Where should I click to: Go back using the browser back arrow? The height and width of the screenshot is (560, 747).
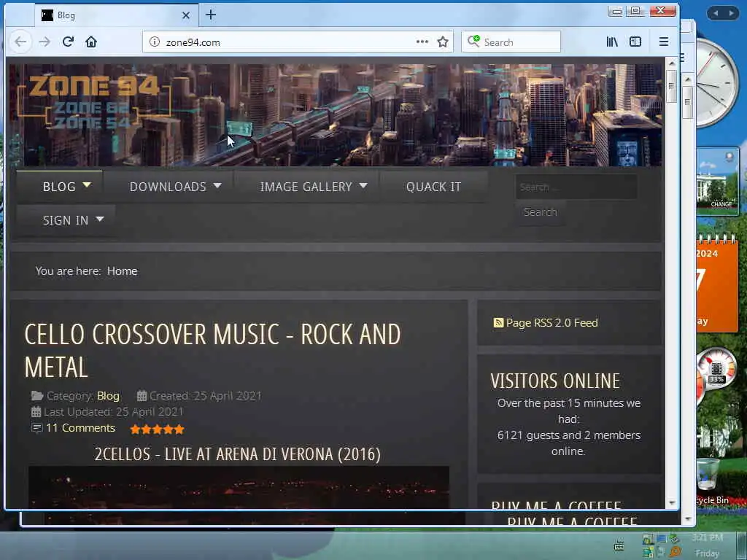(20, 42)
